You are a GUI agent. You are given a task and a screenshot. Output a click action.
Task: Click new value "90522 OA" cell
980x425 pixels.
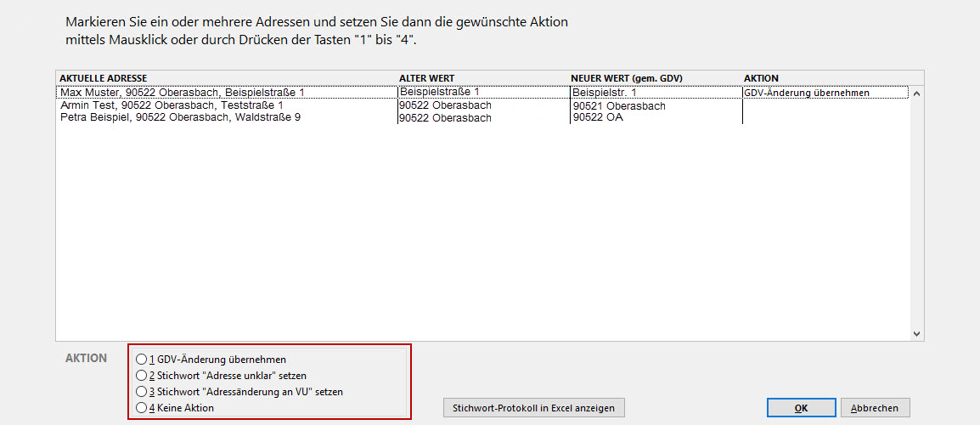598,117
